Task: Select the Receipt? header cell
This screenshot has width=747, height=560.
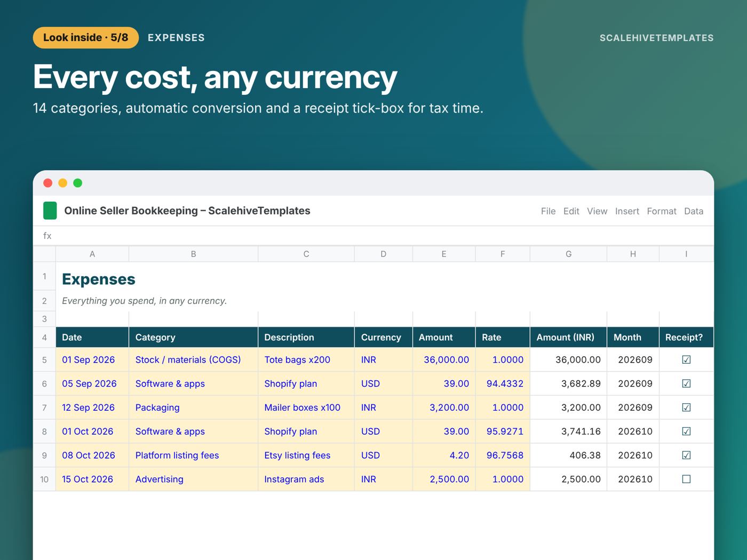Action: 687,337
